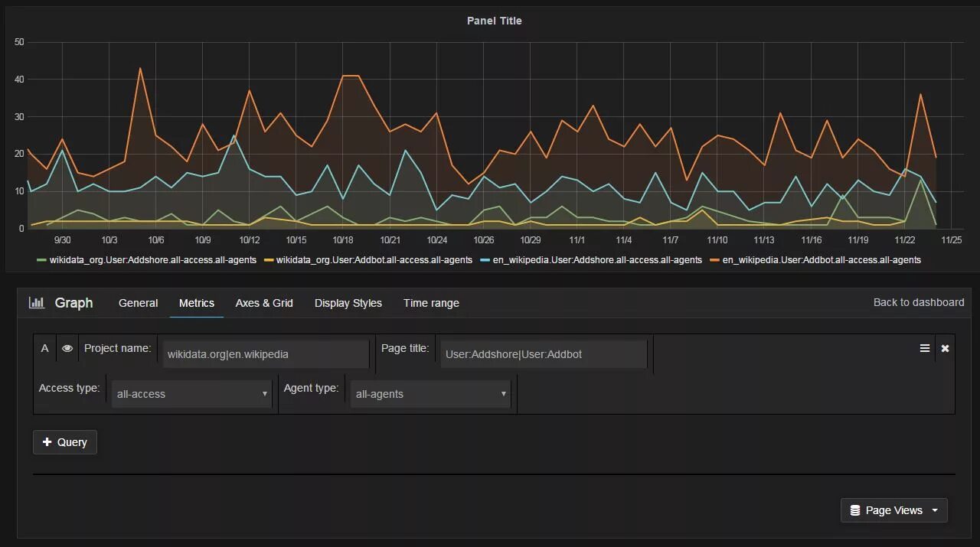Toggle series wikidata_org.User:Addbot legend label
This screenshot has height=547, width=980.
(x=374, y=260)
